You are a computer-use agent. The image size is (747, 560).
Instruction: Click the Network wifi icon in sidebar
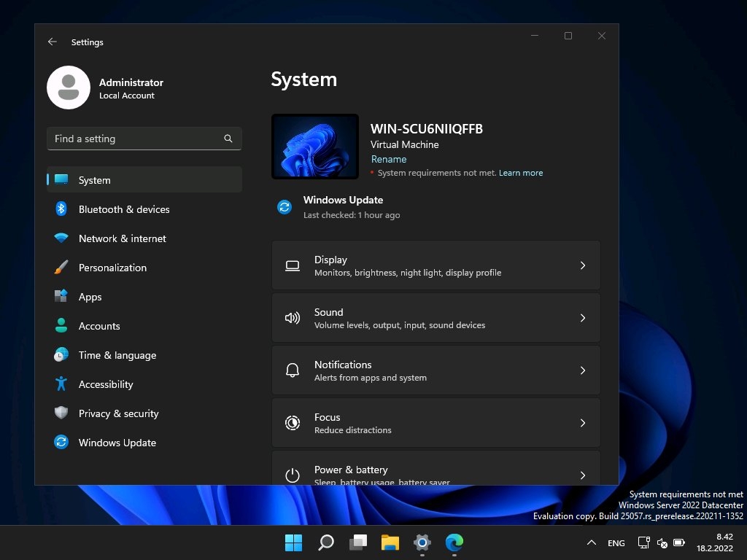tap(61, 238)
